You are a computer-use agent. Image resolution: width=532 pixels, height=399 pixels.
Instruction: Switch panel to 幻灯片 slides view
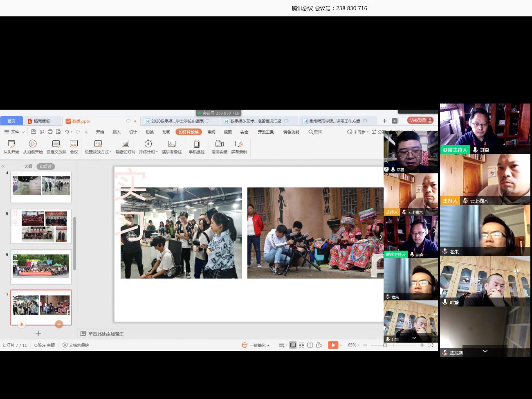coord(46,167)
